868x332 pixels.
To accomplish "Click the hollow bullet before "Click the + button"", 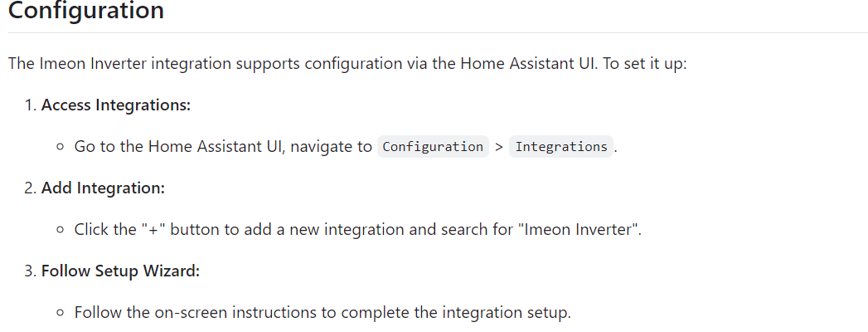I will (61, 231).
